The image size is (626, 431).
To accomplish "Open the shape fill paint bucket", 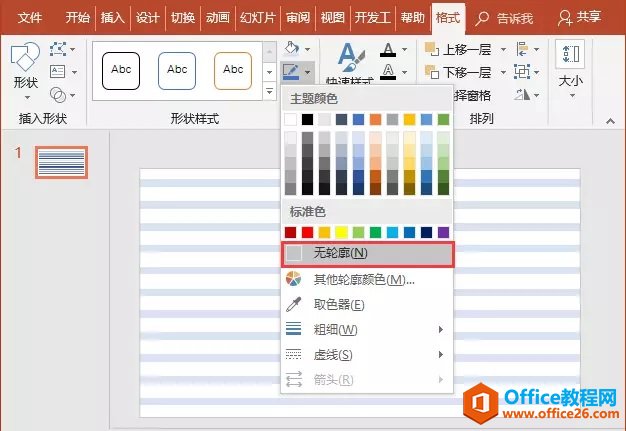I will coord(292,48).
